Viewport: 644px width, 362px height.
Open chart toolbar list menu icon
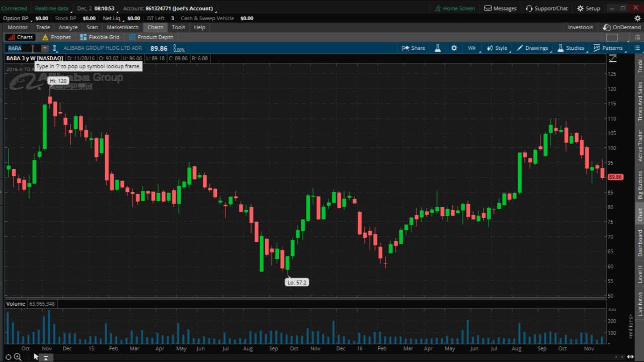(637, 48)
